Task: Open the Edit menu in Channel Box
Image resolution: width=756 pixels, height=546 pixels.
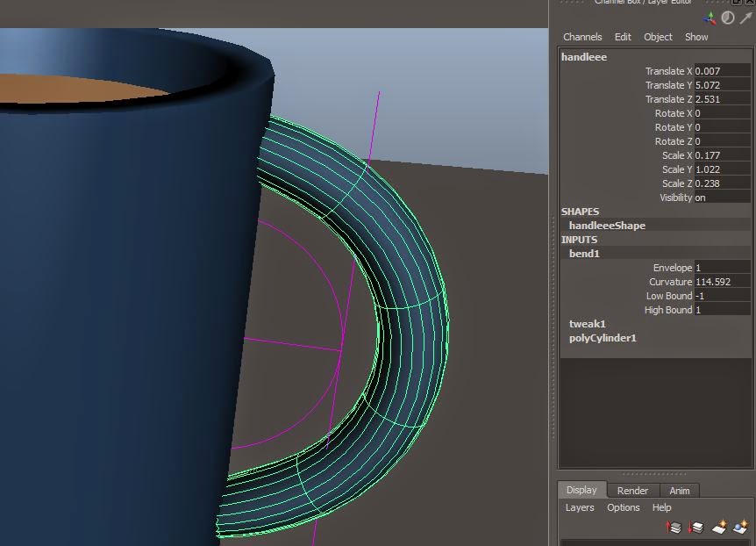Action: click(623, 37)
